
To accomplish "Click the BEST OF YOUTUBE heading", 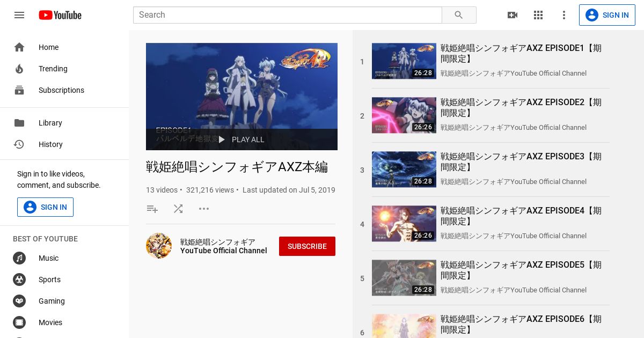I will (x=45, y=239).
